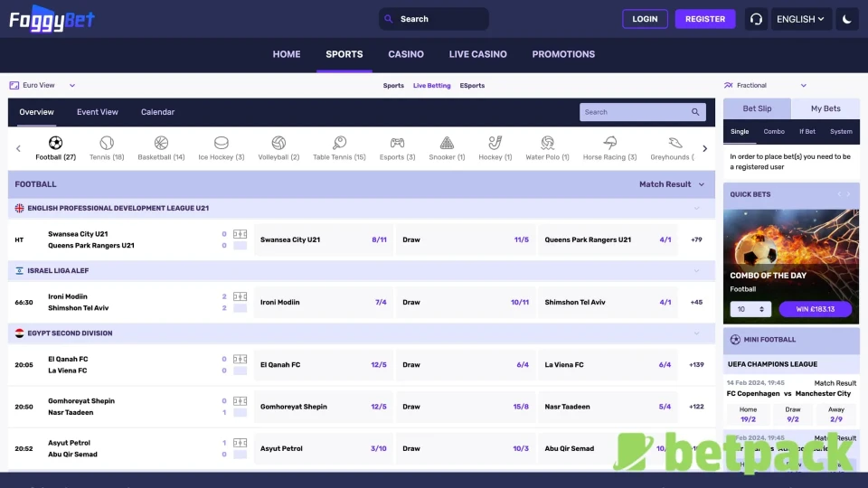868x488 pixels.
Task: Click the sports carousel right arrow
Action: coord(704,148)
